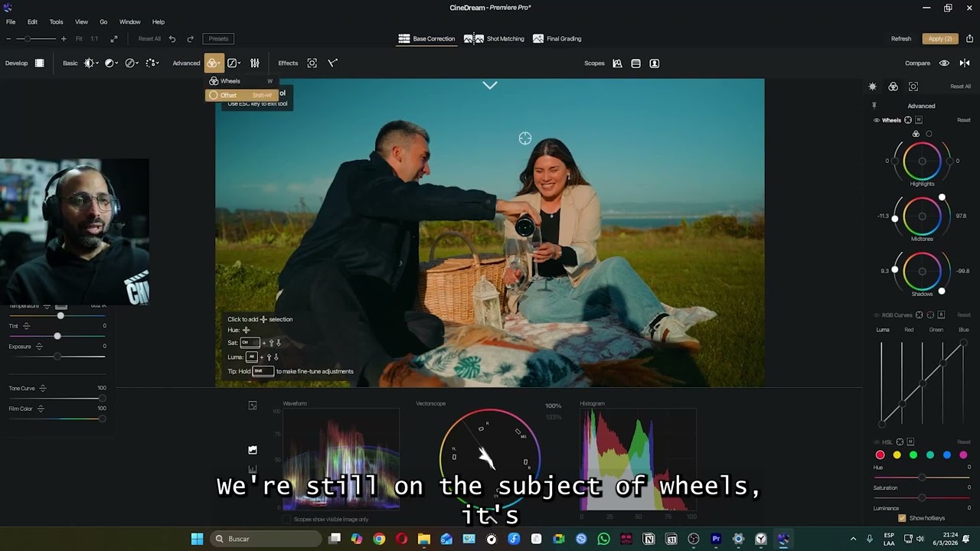Click Reset All in the top toolbar
The width and height of the screenshot is (980, 551).
149,38
